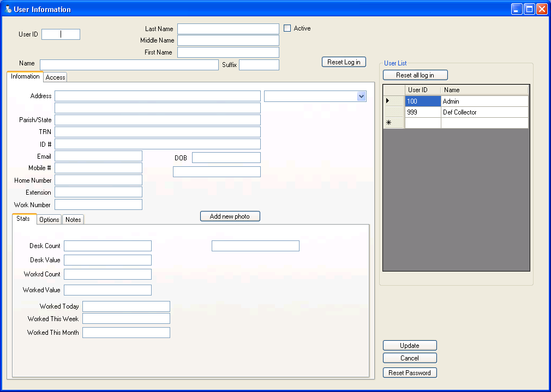The image size is (551, 392).
Task: Select the Admin row in User List
Action: coord(484,101)
